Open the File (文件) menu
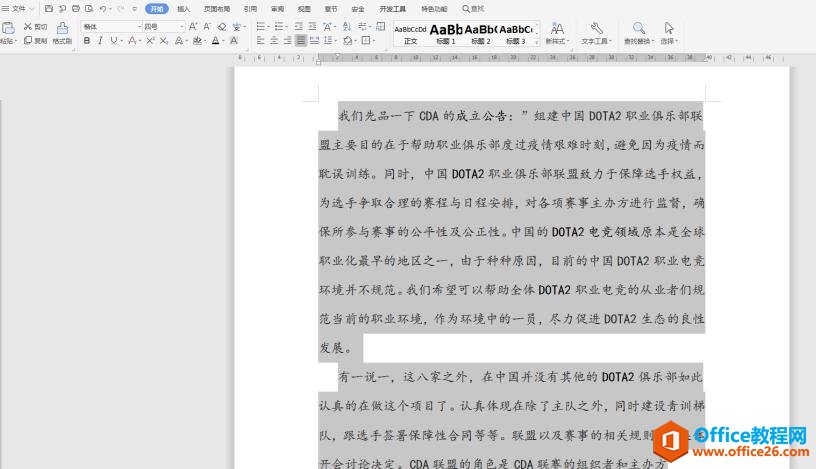This screenshot has width=816, height=469. tap(17, 8)
